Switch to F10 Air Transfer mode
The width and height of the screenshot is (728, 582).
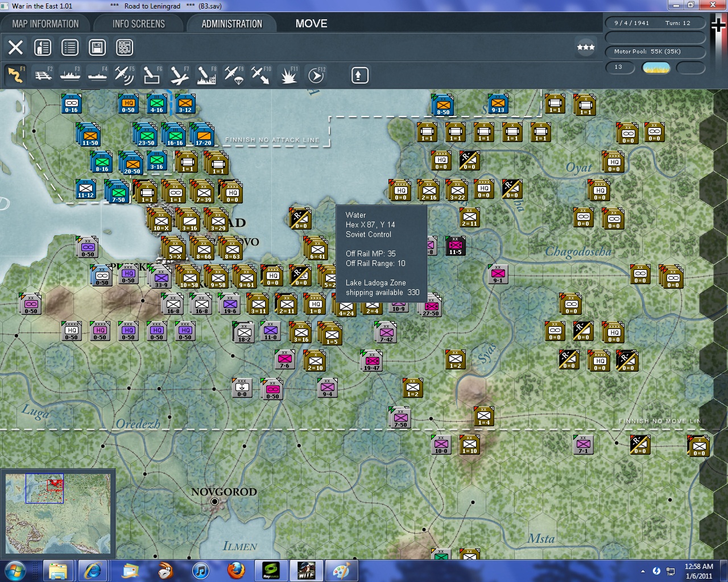[261, 75]
